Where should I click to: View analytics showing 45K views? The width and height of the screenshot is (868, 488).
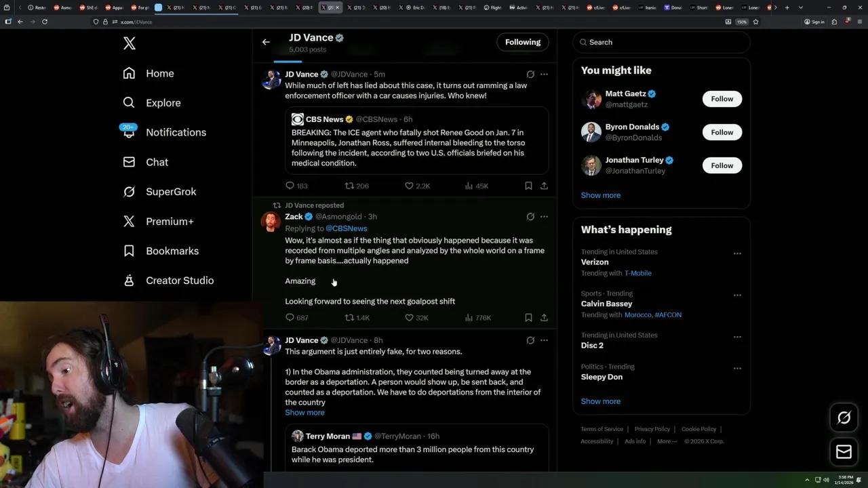(x=476, y=186)
